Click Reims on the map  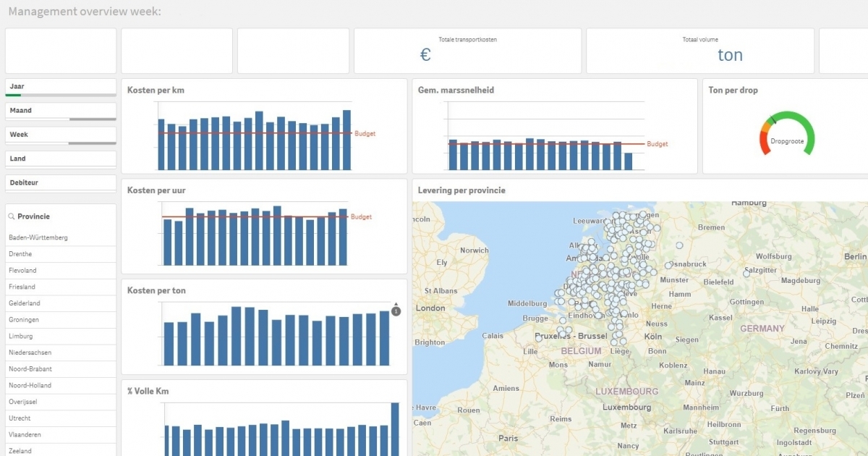click(x=561, y=419)
